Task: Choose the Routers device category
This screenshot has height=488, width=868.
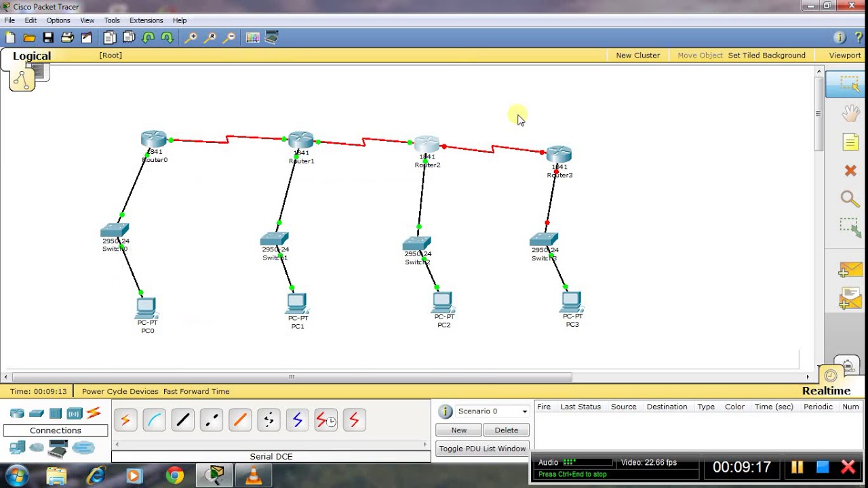Action: click(17, 413)
